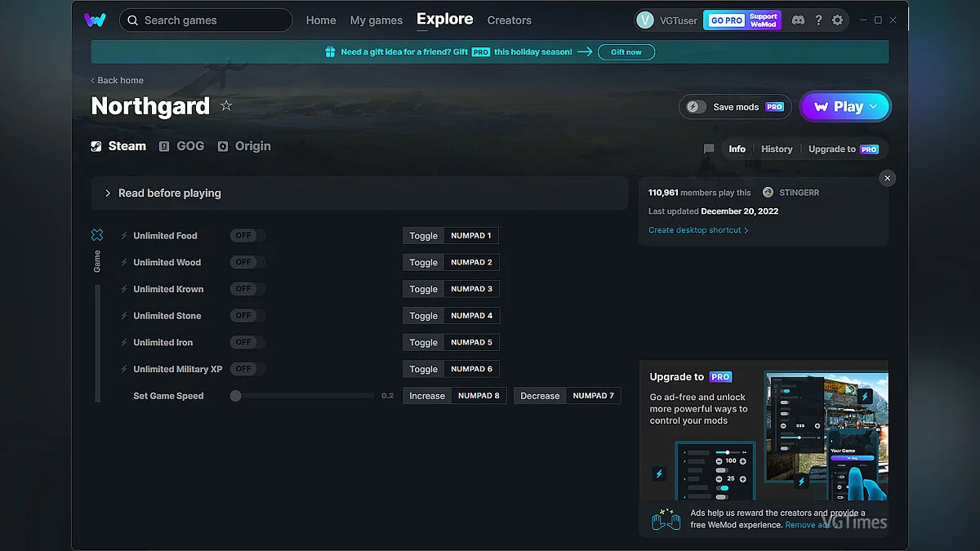Switch to the GOG platform tab

pos(181,146)
